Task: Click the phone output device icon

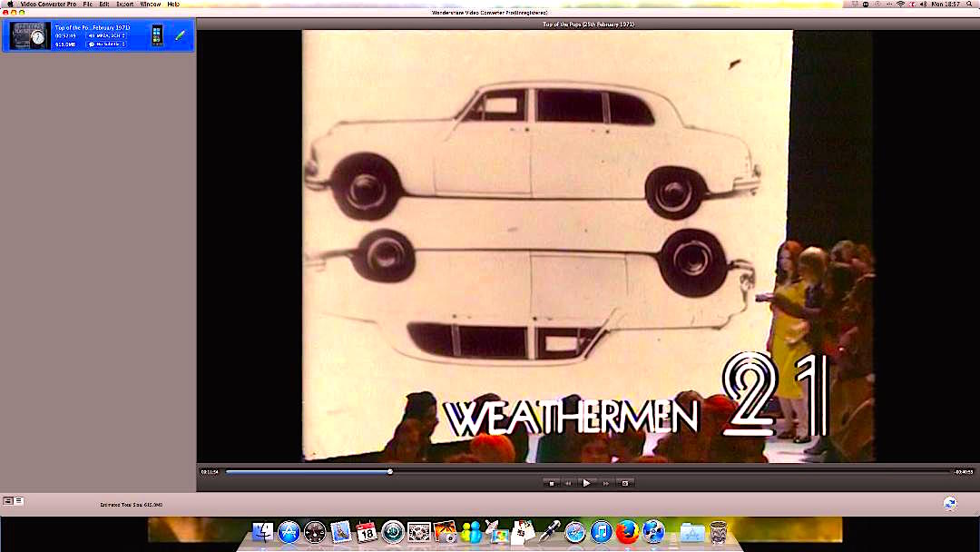Action: pyautogui.click(x=157, y=35)
